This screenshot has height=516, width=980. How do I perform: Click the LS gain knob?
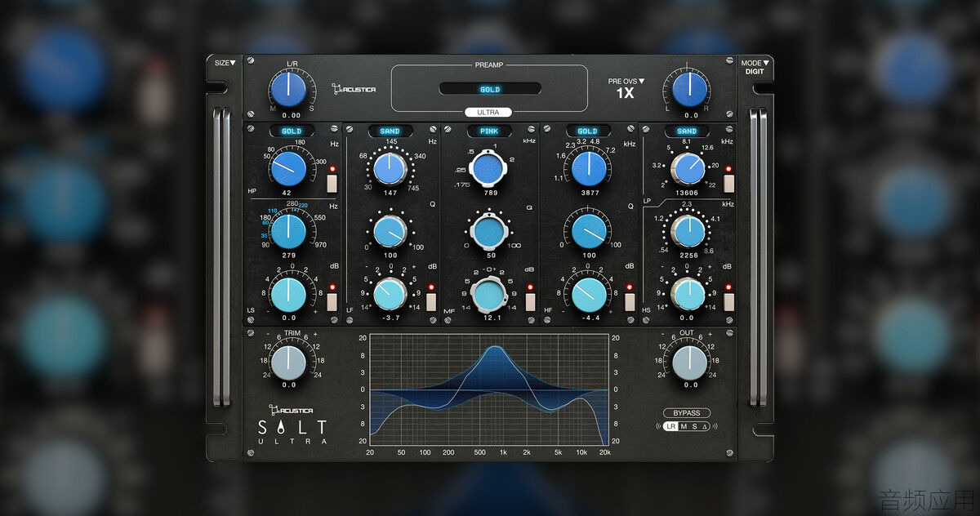click(288, 295)
